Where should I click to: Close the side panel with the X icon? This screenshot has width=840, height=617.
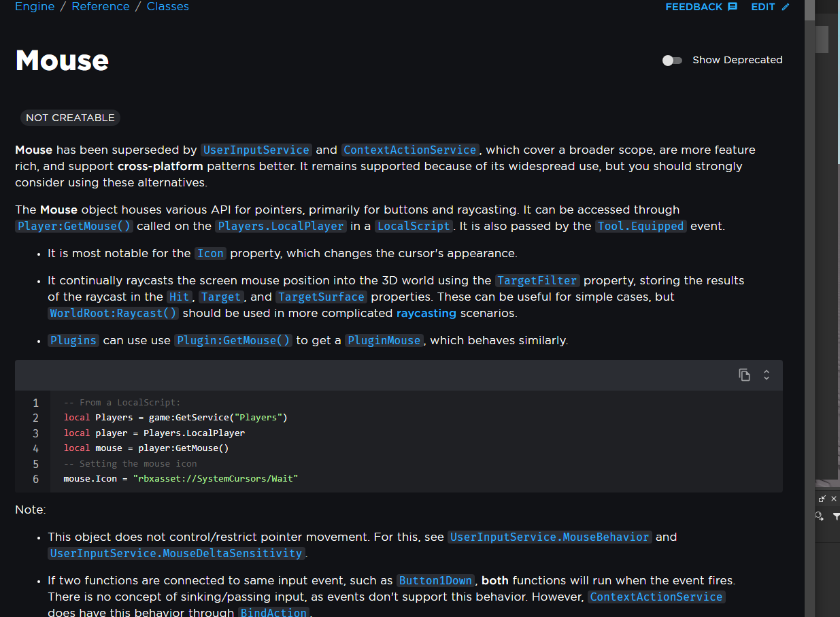pos(833,499)
